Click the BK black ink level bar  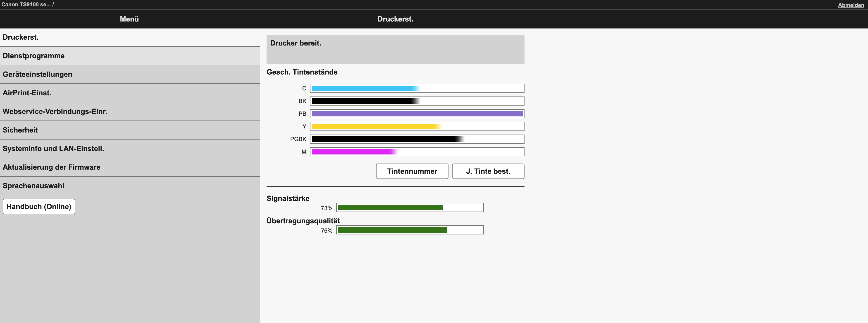tap(417, 101)
